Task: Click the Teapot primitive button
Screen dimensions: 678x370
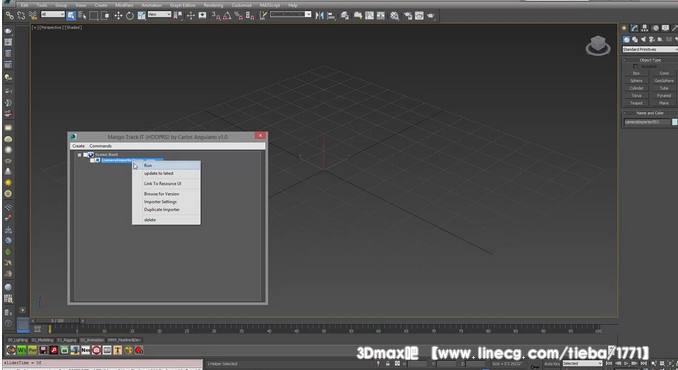Action: coord(636,103)
